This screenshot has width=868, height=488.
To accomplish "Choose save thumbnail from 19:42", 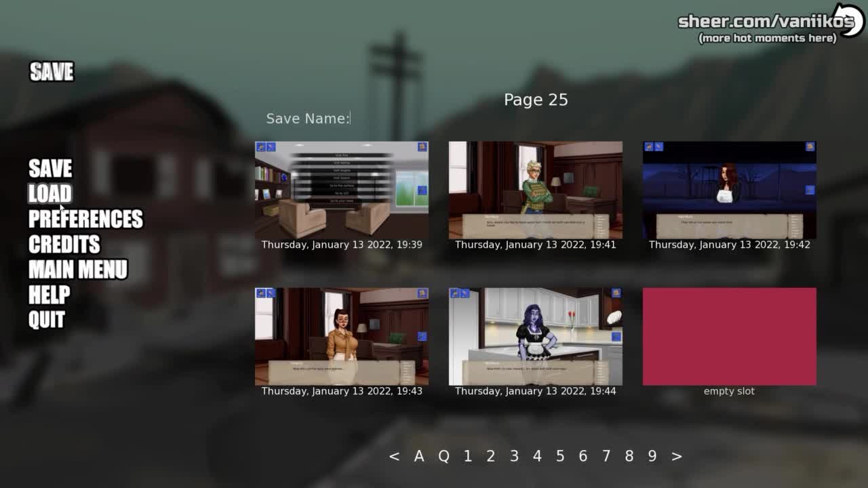I will pos(729,190).
